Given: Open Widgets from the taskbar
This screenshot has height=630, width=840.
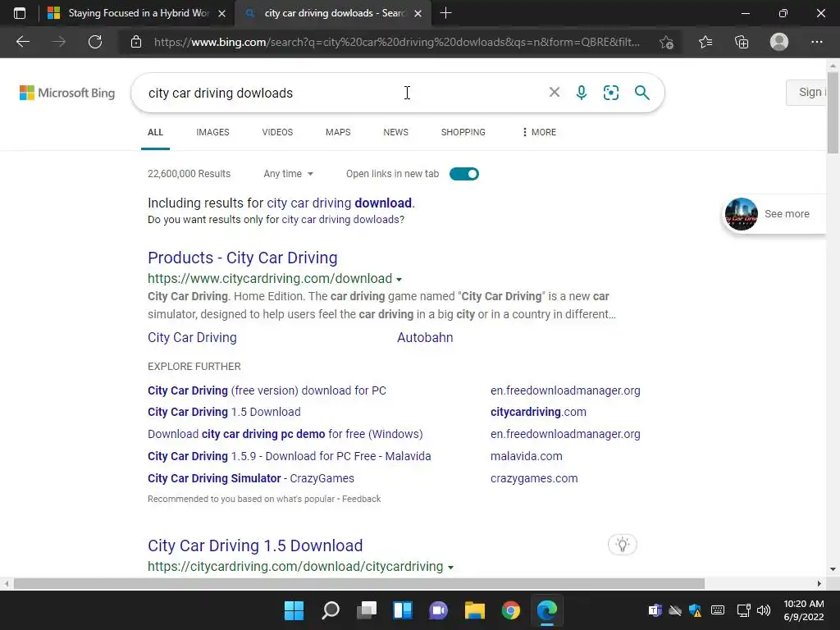Looking at the screenshot, I should click(x=402, y=610).
